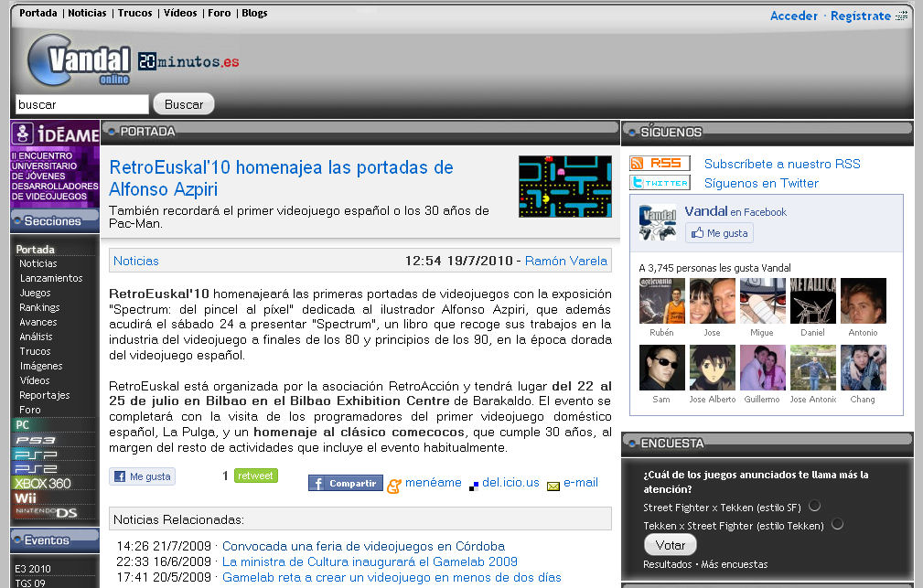Select Street Fighter x Tekken poll option
The image size is (923, 588).
(814, 506)
